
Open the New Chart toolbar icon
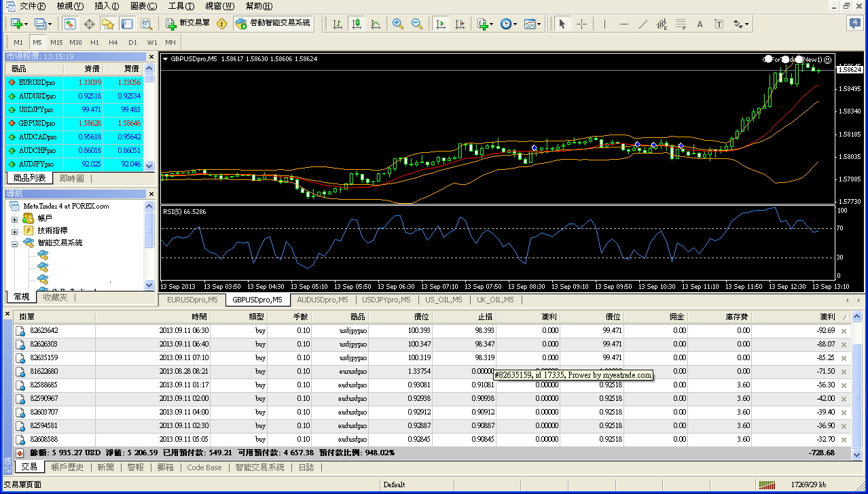pos(17,24)
